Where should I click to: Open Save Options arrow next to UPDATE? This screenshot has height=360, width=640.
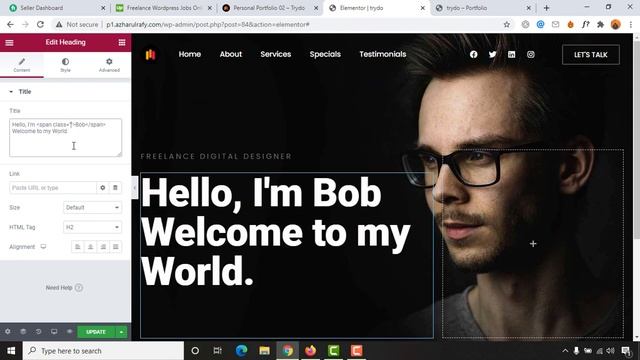click(x=121, y=332)
